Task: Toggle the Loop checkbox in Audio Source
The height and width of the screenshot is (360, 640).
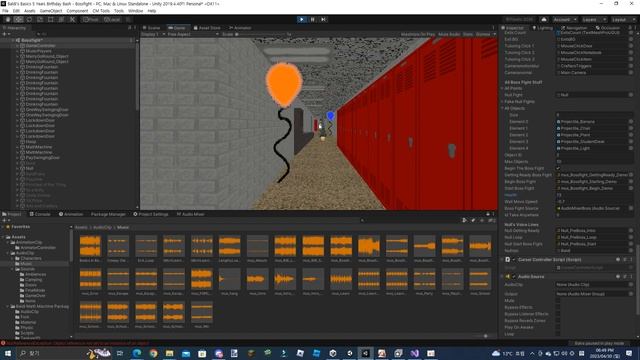Action: point(558,334)
